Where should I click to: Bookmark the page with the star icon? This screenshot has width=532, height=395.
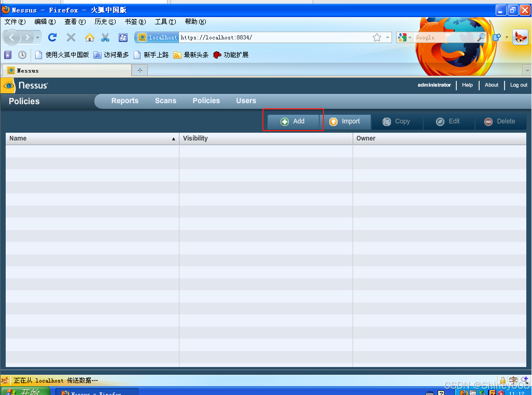pos(377,37)
